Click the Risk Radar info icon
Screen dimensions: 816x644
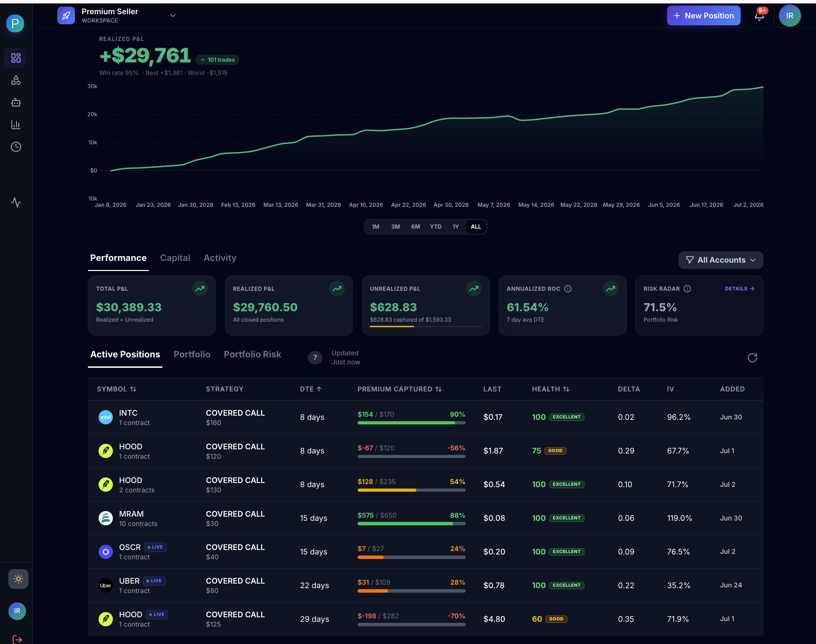(688, 289)
